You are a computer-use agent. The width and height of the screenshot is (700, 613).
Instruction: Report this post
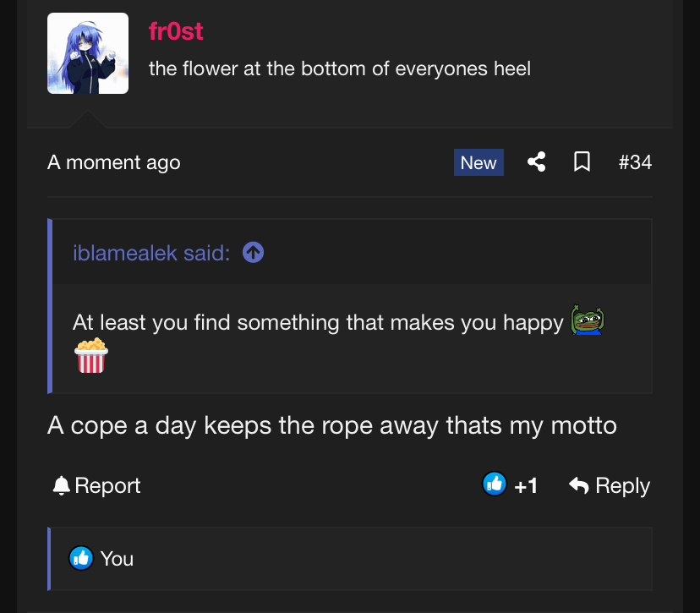96,485
